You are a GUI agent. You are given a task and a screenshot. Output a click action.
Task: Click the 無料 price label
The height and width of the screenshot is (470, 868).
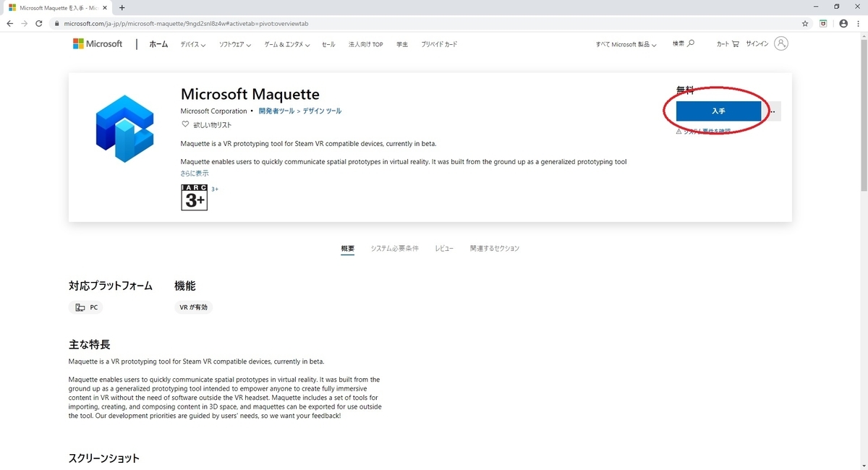tap(685, 90)
